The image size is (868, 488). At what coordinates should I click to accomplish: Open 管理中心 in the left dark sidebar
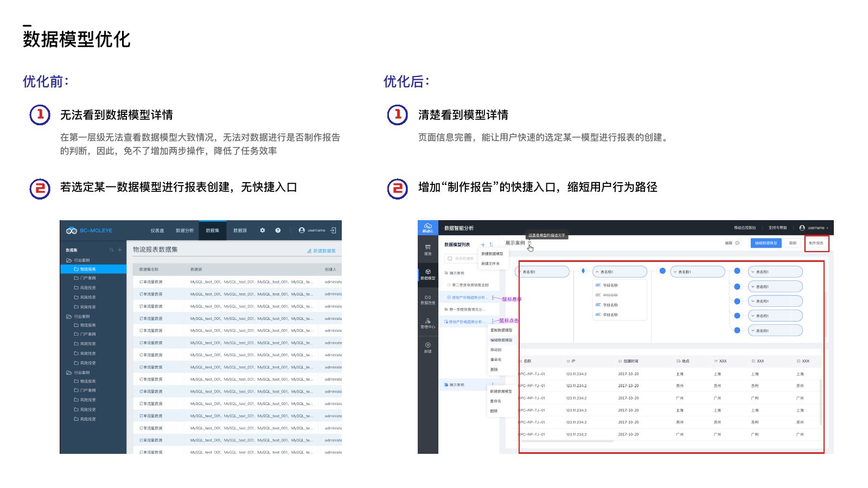pos(427,324)
